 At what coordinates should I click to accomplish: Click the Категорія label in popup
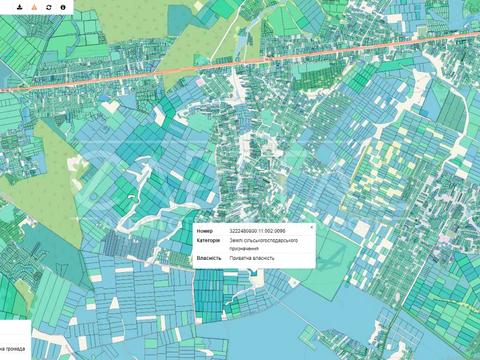pyautogui.click(x=208, y=240)
